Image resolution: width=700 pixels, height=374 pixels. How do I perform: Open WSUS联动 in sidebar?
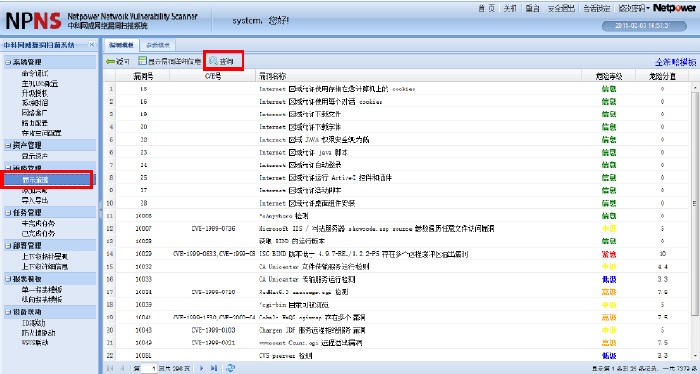pos(35,343)
